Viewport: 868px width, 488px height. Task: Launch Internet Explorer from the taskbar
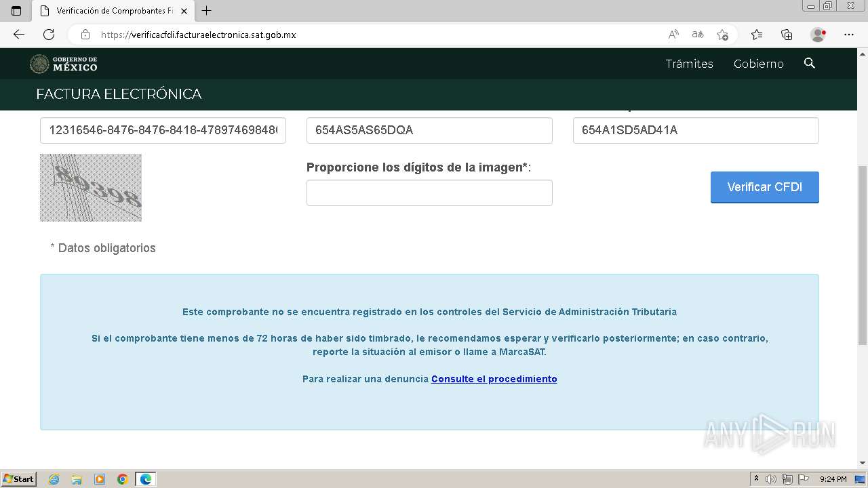(54, 479)
